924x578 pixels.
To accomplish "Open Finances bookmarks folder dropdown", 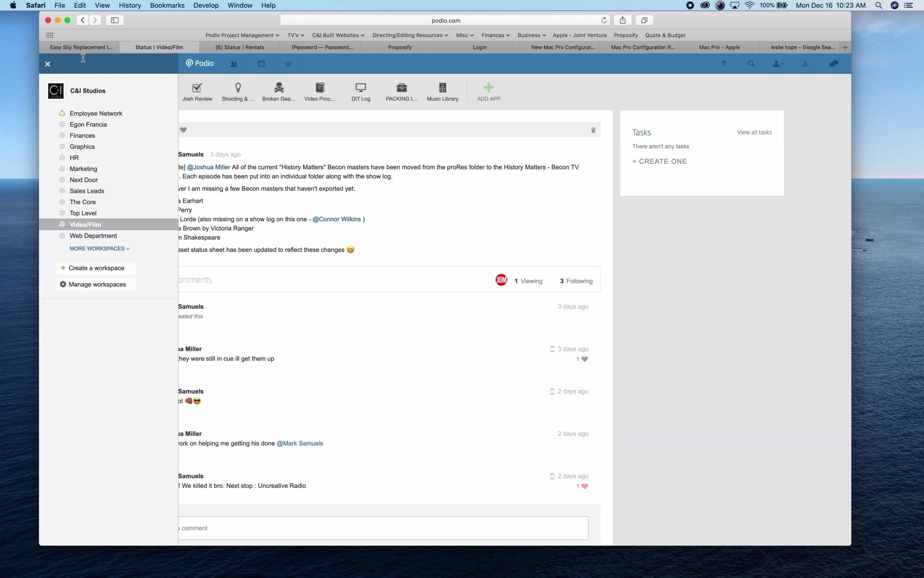I will pyautogui.click(x=495, y=35).
